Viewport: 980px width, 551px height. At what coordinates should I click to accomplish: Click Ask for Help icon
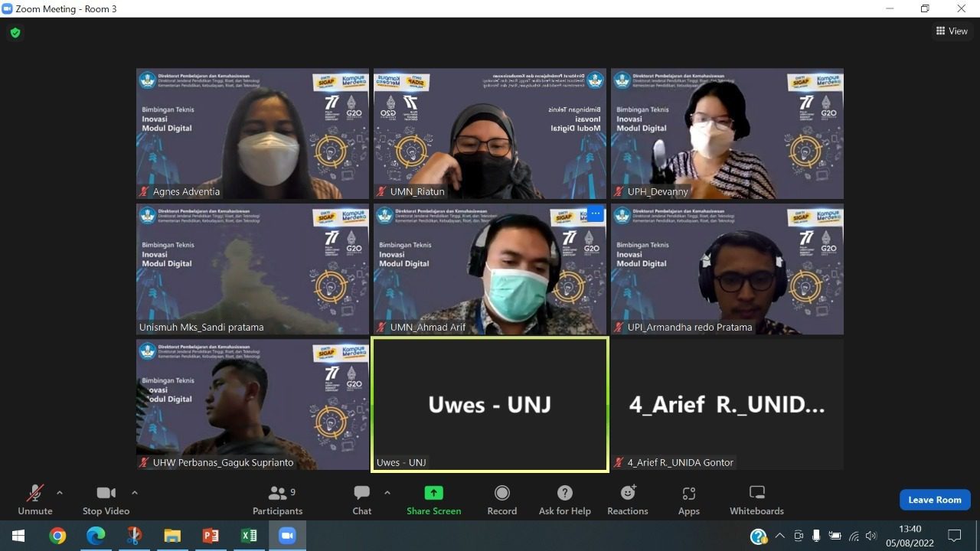(x=564, y=500)
